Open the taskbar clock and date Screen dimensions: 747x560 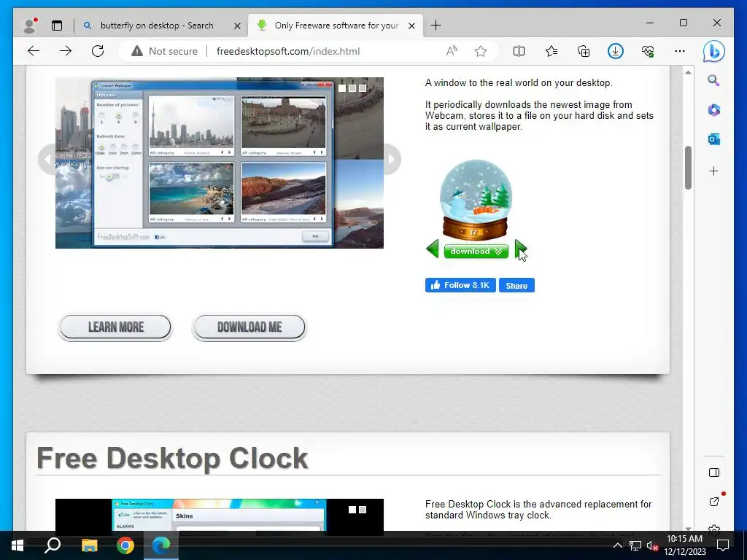tap(684, 545)
